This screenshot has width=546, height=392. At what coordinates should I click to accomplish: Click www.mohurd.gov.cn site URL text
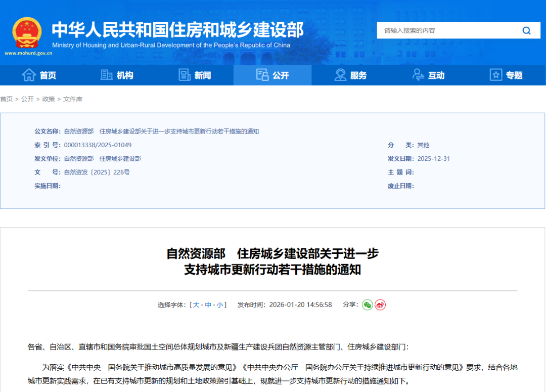pos(28,53)
